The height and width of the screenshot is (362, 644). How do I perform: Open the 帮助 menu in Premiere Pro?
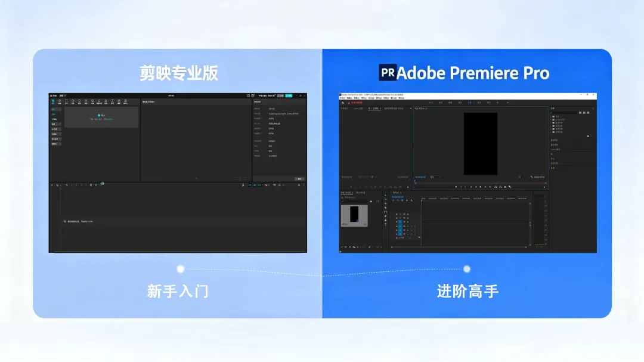click(401, 98)
